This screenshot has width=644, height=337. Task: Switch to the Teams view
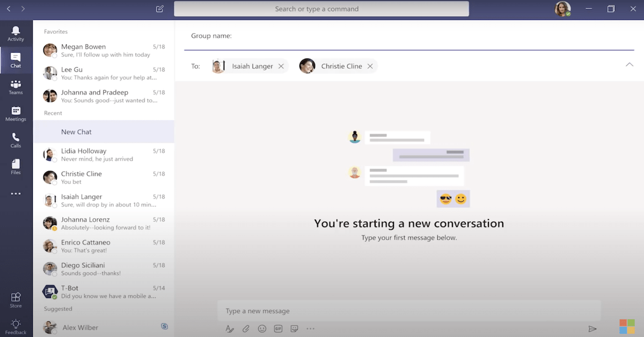[16, 86]
